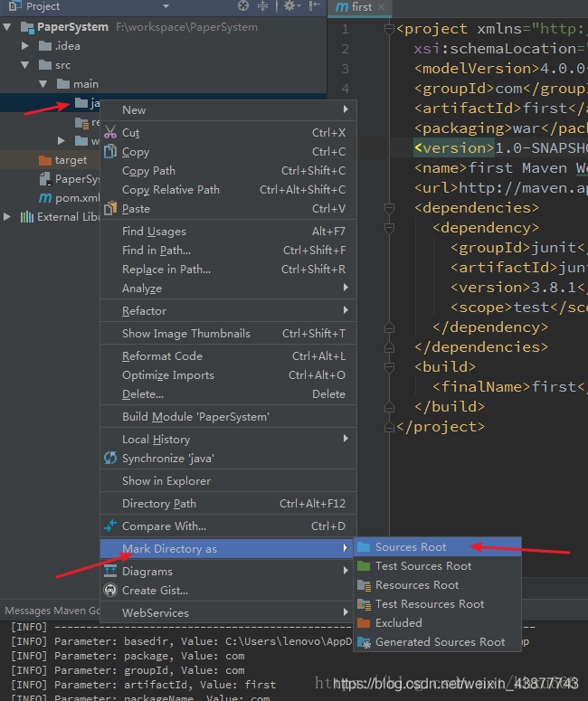Open the Project view dropdown arrow

(x=166, y=6)
